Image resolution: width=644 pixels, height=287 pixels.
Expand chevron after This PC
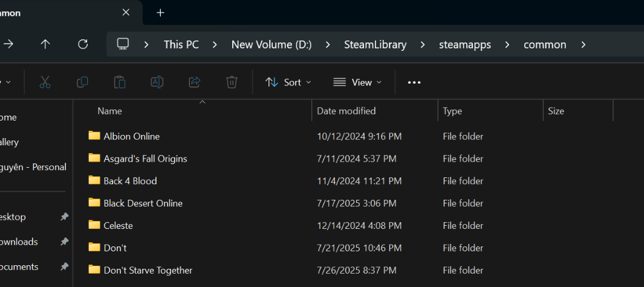click(x=215, y=45)
